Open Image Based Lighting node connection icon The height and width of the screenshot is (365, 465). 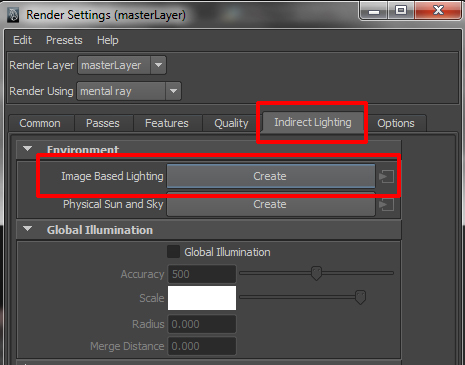click(x=386, y=176)
